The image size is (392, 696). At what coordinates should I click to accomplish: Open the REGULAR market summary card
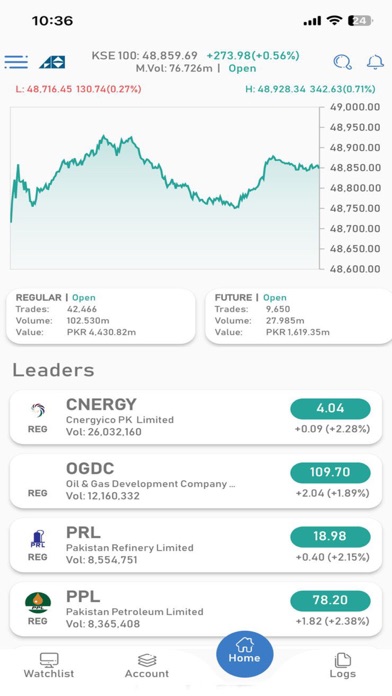coord(101,316)
